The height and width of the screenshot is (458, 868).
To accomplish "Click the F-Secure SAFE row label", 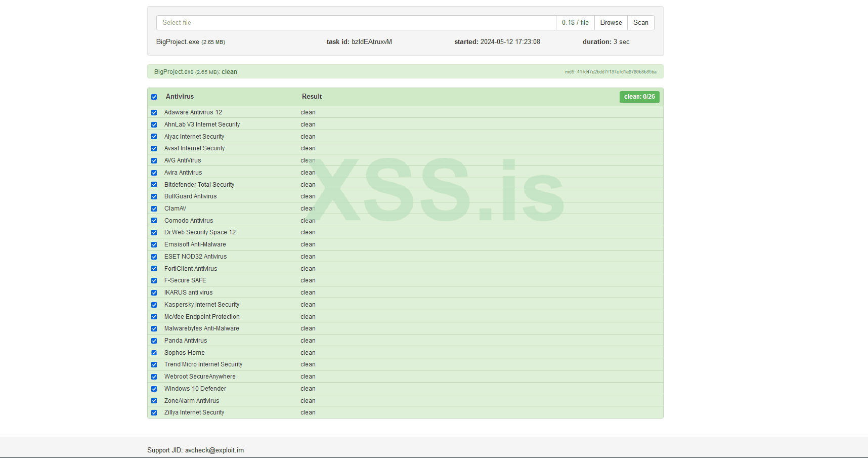I will point(185,280).
